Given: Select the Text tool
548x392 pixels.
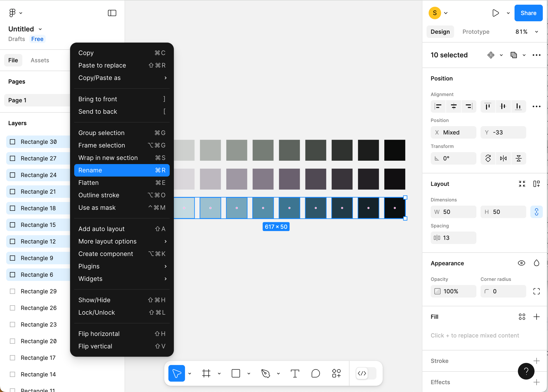Looking at the screenshot, I should (x=295, y=373).
